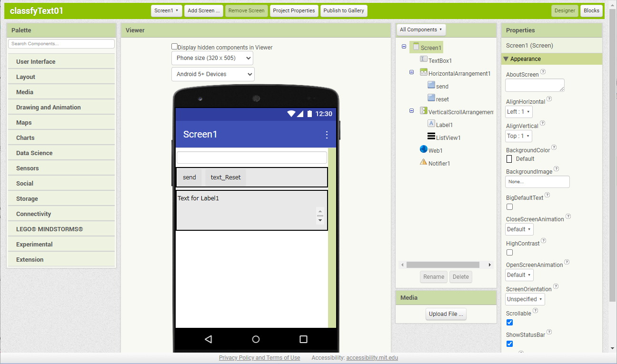The image size is (617, 364).
Task: Open HighContrast help question mark
Action: pyautogui.click(x=544, y=241)
